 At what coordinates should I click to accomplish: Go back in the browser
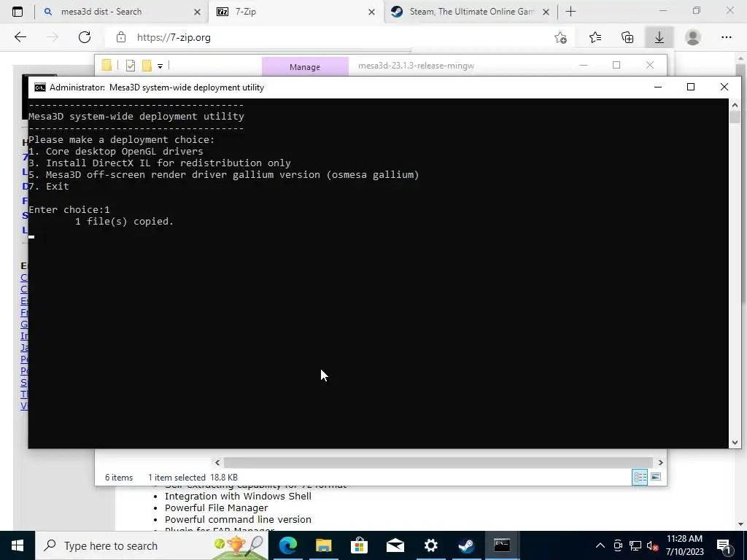(x=20, y=37)
